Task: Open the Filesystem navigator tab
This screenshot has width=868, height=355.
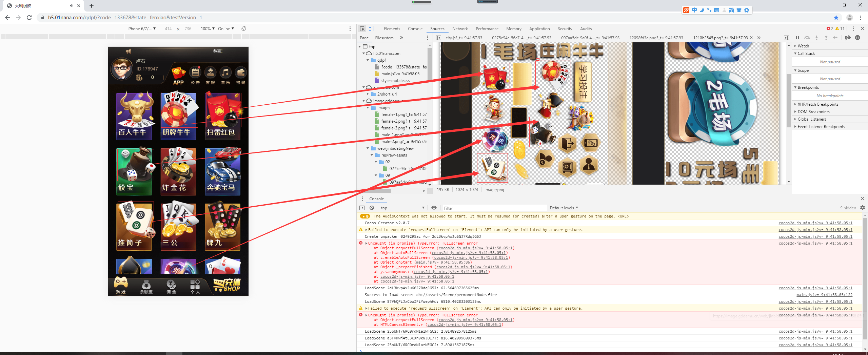Action: 384,38
